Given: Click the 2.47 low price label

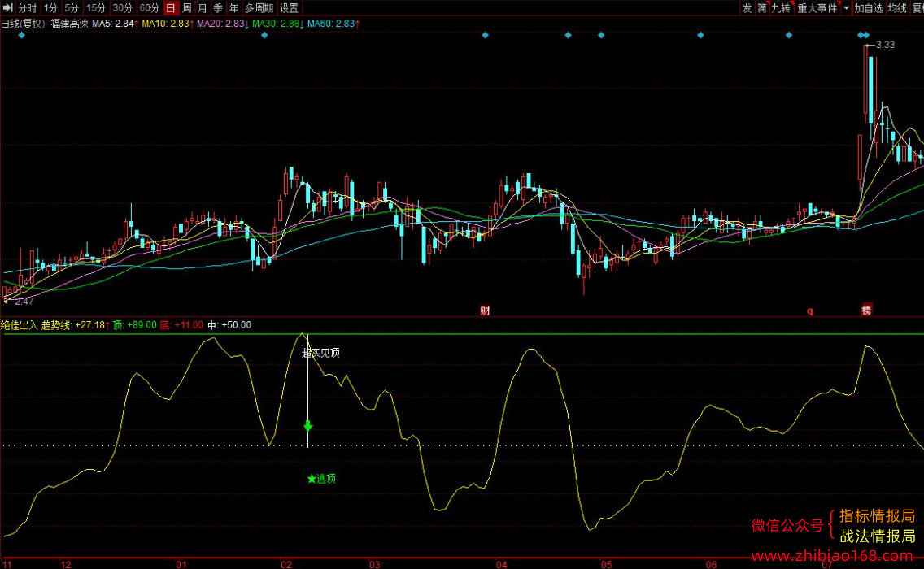Looking at the screenshot, I should tap(24, 301).
